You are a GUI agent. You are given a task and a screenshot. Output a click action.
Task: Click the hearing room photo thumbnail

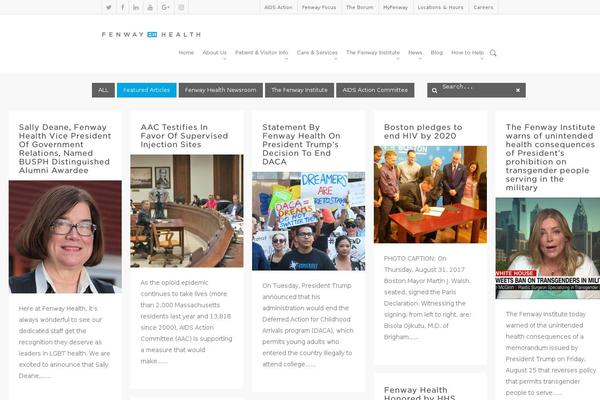[x=187, y=211]
